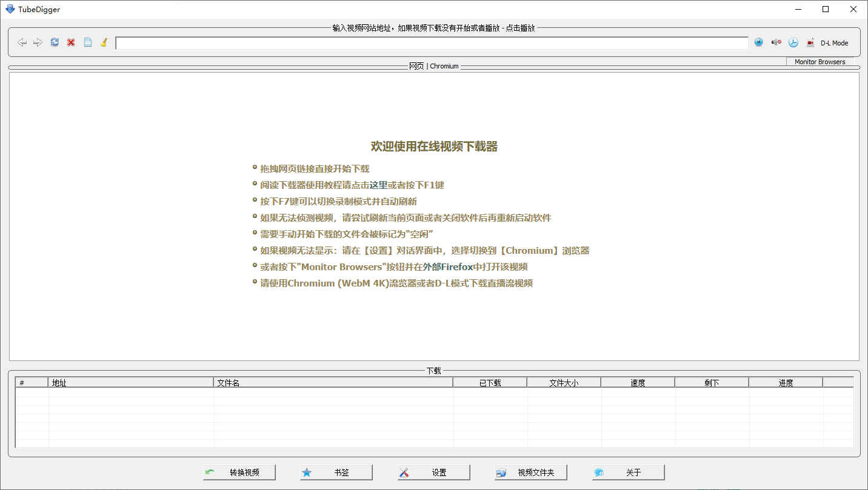Screen dimensions: 868x490
Task: Switch to the Chromium browser tab
Action: (444, 66)
